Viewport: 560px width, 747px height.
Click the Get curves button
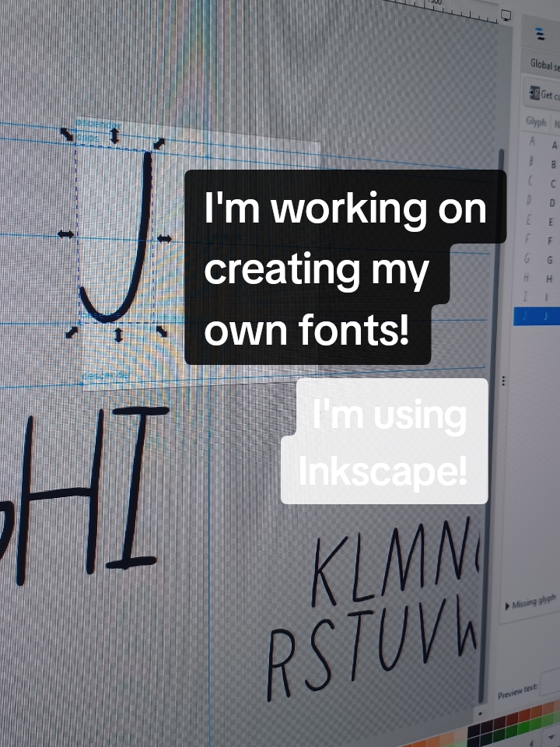coord(544,94)
